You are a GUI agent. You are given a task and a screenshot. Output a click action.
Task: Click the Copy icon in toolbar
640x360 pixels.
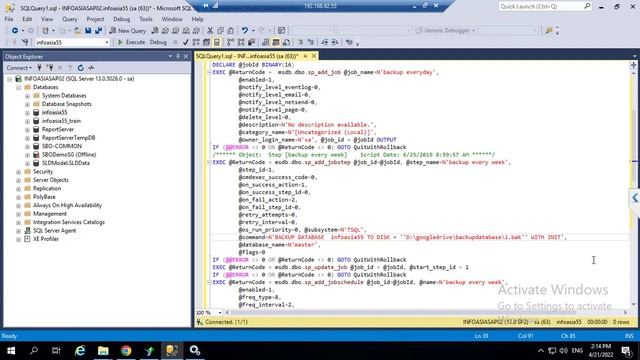coord(220,31)
